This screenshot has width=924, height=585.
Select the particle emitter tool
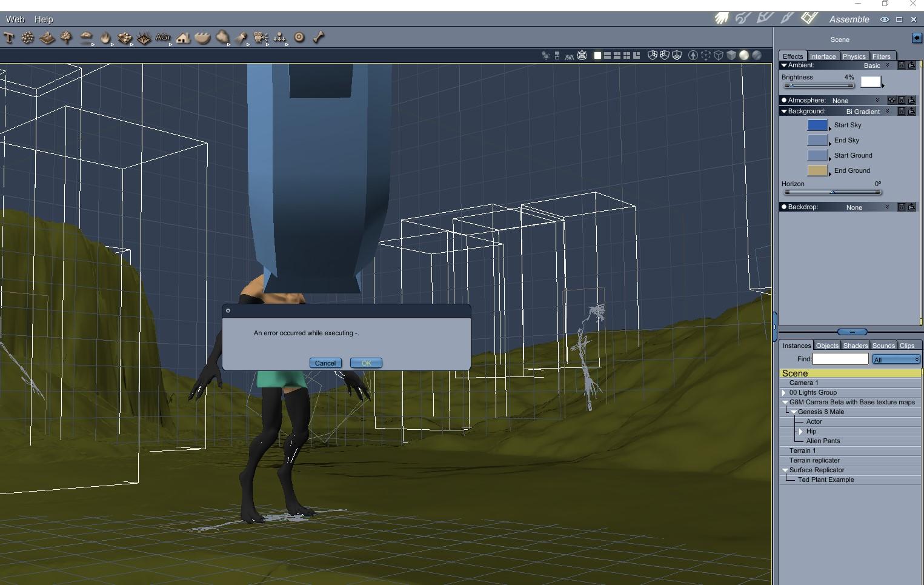(x=27, y=38)
